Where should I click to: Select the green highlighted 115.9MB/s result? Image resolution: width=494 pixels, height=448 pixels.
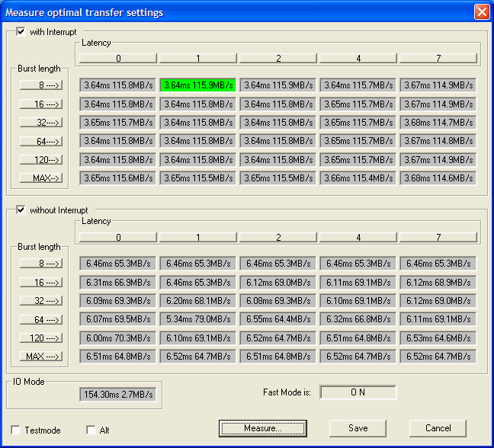coord(198,85)
